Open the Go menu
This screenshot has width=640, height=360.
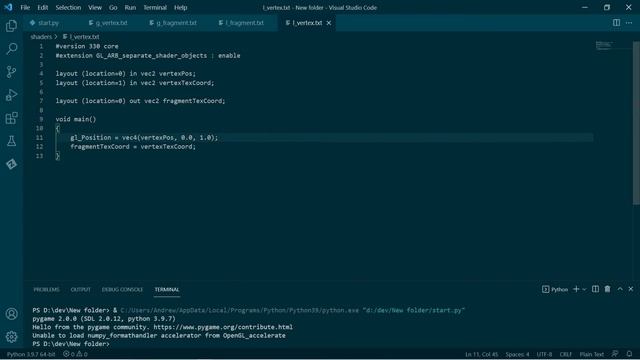coord(113,7)
